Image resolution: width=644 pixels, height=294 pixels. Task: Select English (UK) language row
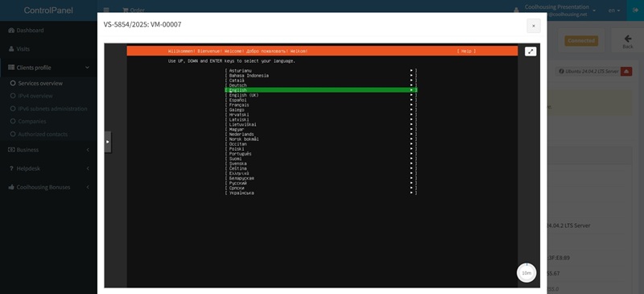(320, 95)
